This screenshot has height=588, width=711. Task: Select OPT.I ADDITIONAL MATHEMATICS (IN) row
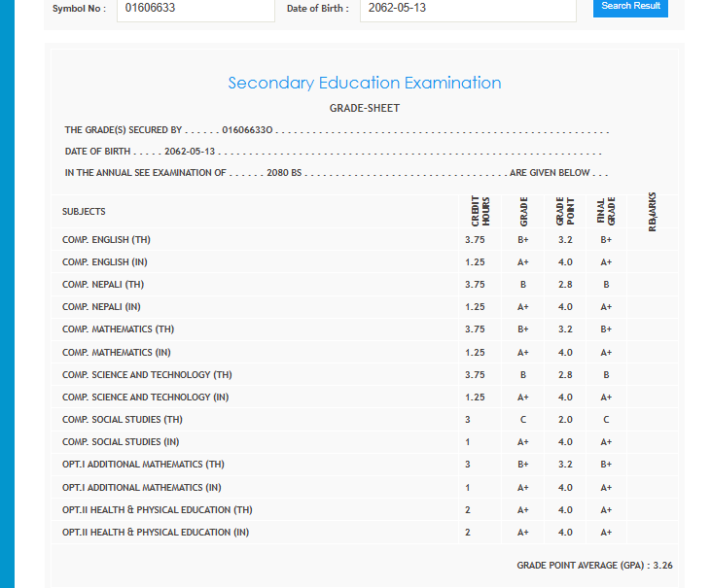[x=142, y=488]
